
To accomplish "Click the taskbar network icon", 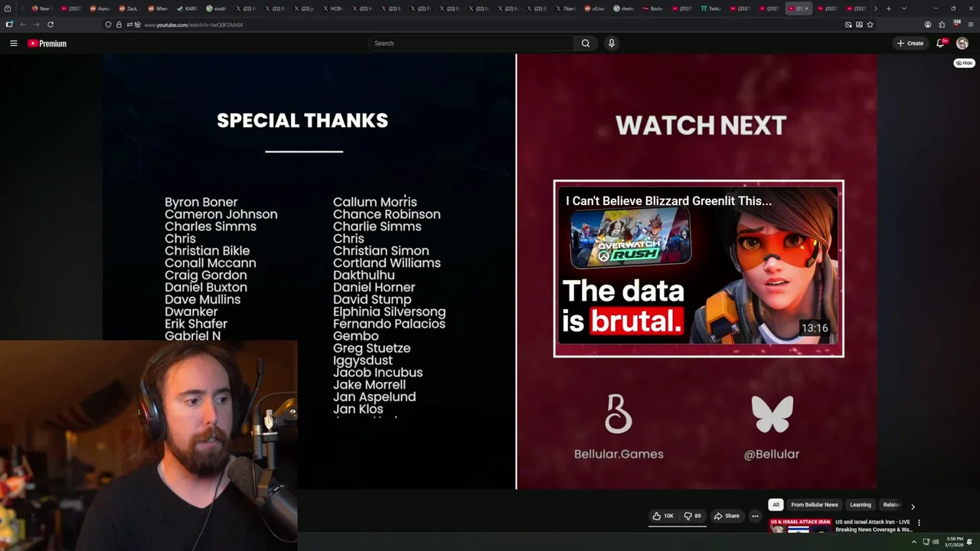I will [926, 542].
